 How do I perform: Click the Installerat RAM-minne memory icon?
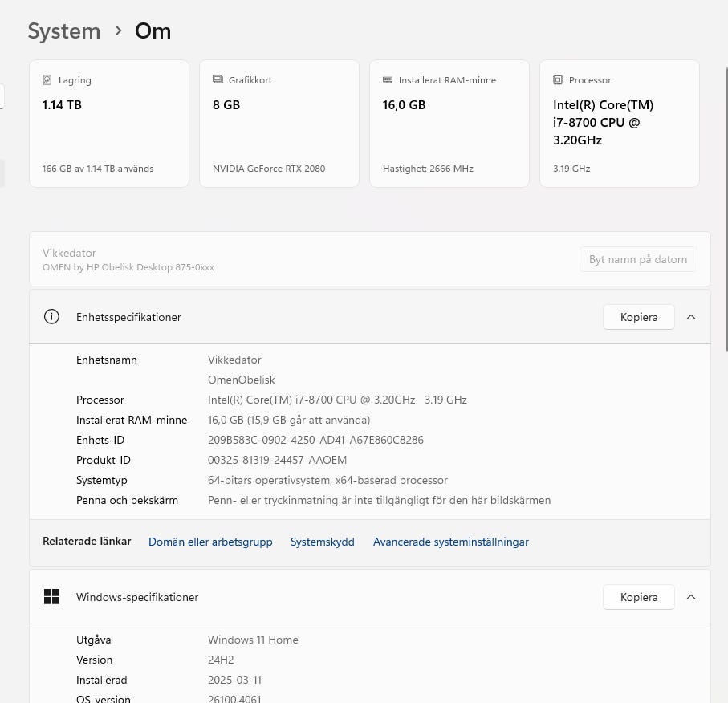[388, 80]
